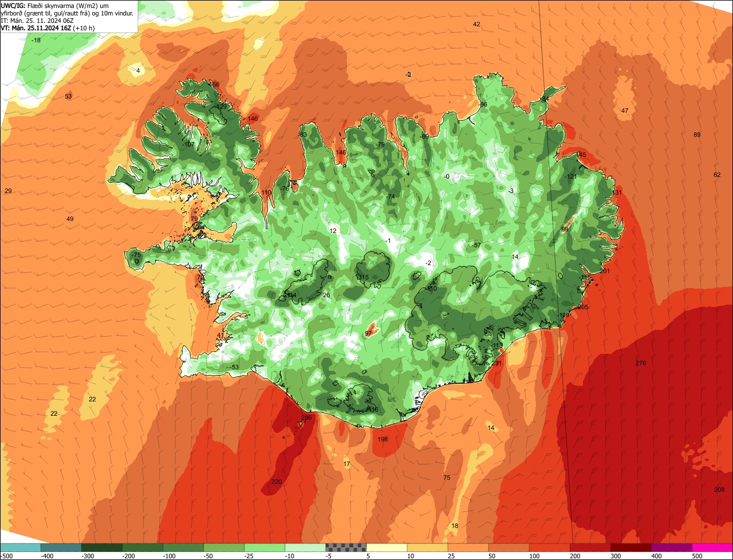
Task: Click the 231 value on the southeast coast
Action: pyautogui.click(x=496, y=363)
